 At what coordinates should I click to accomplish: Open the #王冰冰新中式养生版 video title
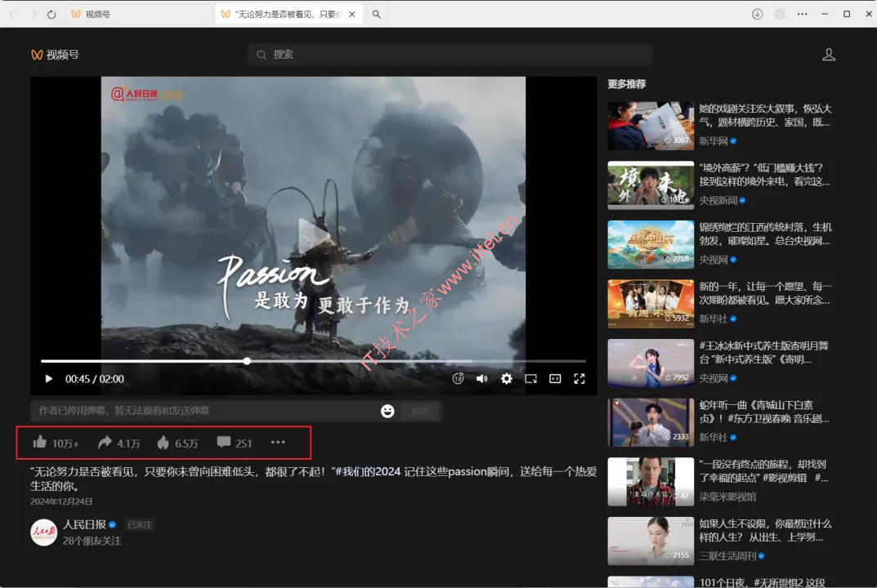coord(764,352)
